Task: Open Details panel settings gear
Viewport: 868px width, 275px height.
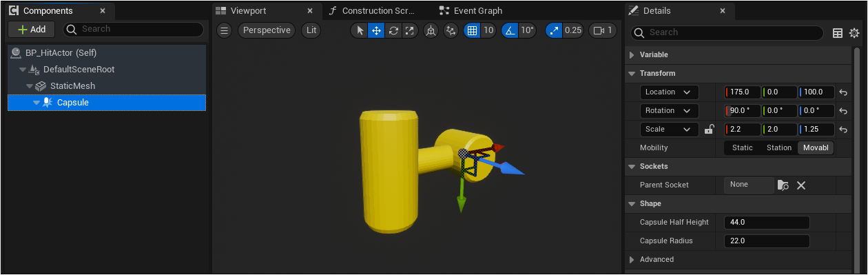Action: (854, 32)
